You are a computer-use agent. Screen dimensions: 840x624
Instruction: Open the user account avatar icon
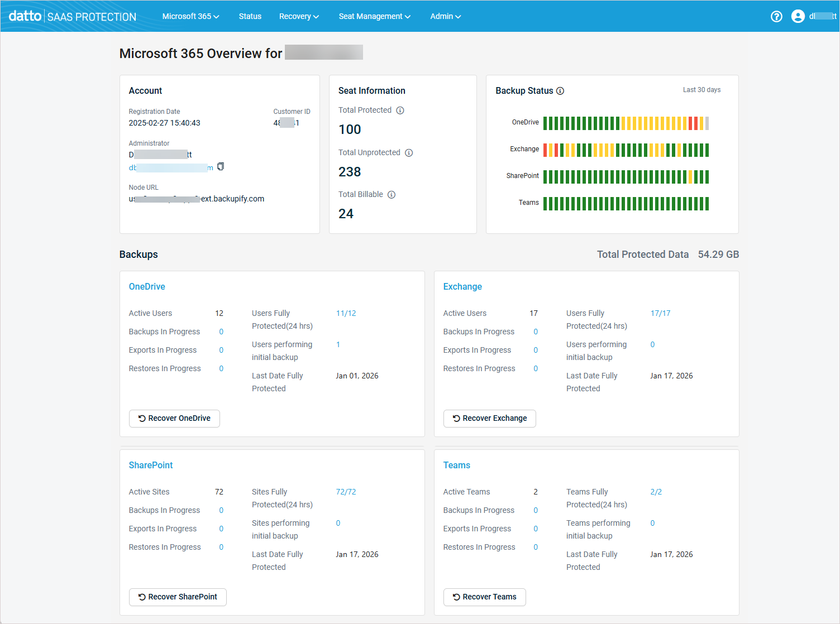tap(798, 16)
